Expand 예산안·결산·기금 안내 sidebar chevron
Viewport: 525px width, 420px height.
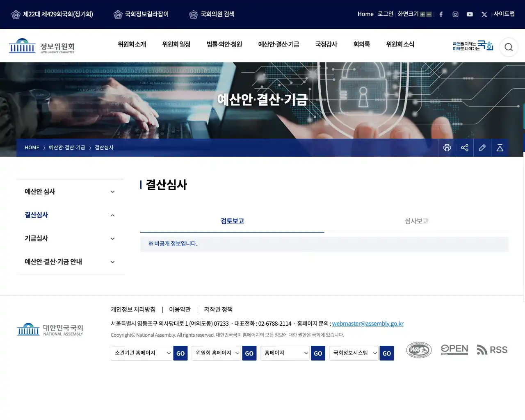click(112, 262)
